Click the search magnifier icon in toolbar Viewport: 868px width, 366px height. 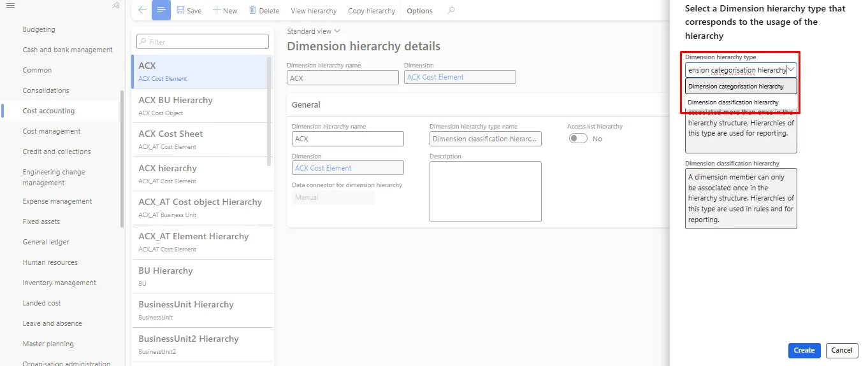pos(451,10)
